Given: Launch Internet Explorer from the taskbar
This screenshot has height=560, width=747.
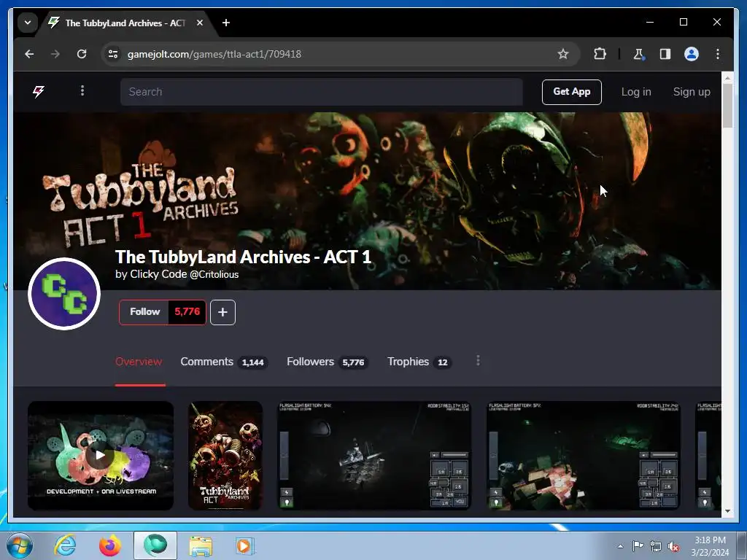Looking at the screenshot, I should (x=65, y=545).
